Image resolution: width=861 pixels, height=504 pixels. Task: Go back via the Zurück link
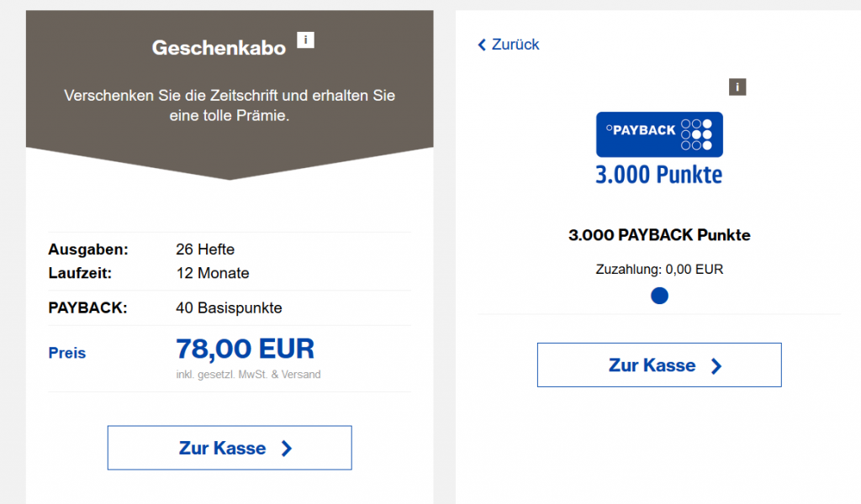coord(509,45)
